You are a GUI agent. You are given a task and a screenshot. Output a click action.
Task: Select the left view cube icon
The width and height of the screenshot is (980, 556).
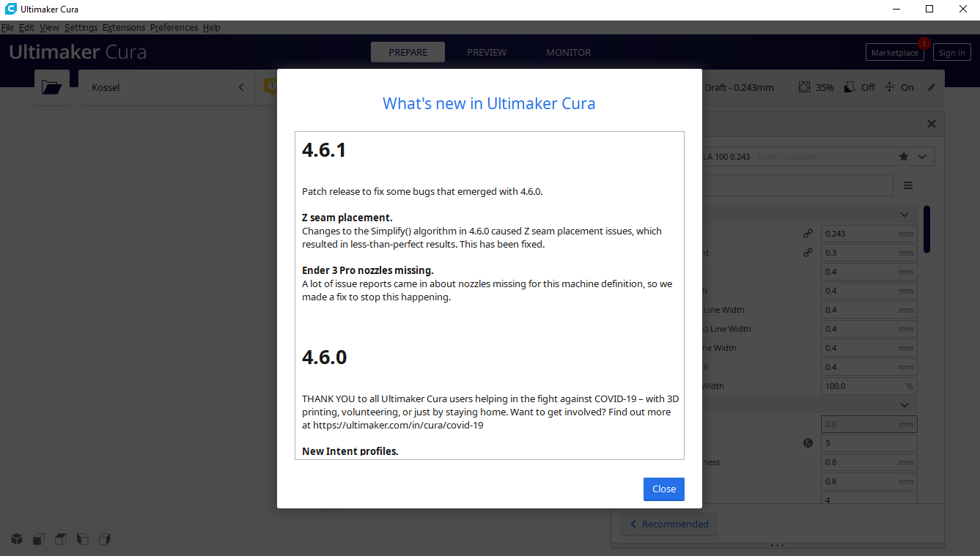point(83,539)
